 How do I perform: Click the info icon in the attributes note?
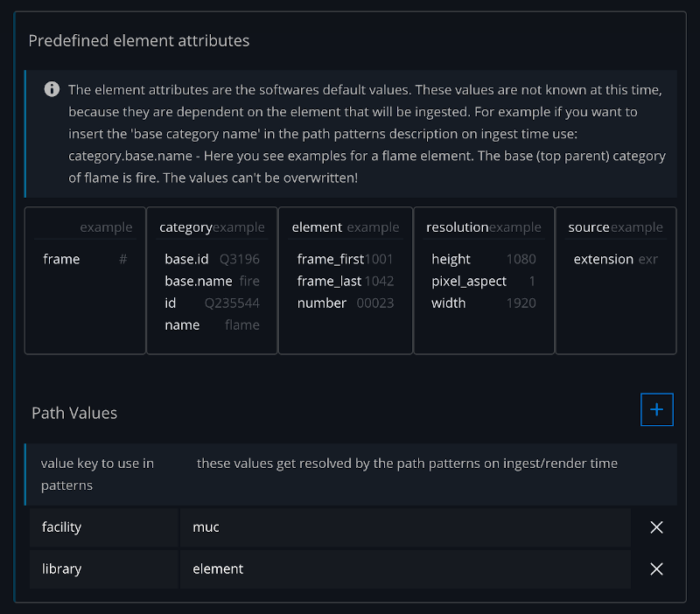click(52, 89)
